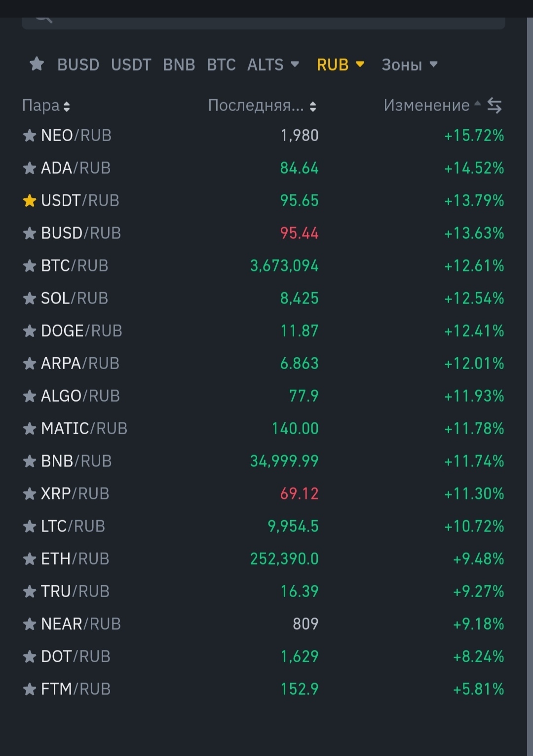The height and width of the screenshot is (756, 533).
Task: Open the favorites star tab
Action: point(37,64)
